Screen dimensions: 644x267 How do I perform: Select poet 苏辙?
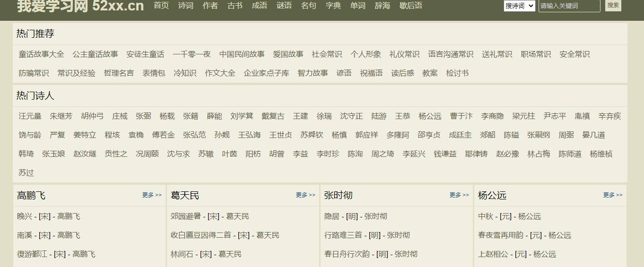point(206,154)
